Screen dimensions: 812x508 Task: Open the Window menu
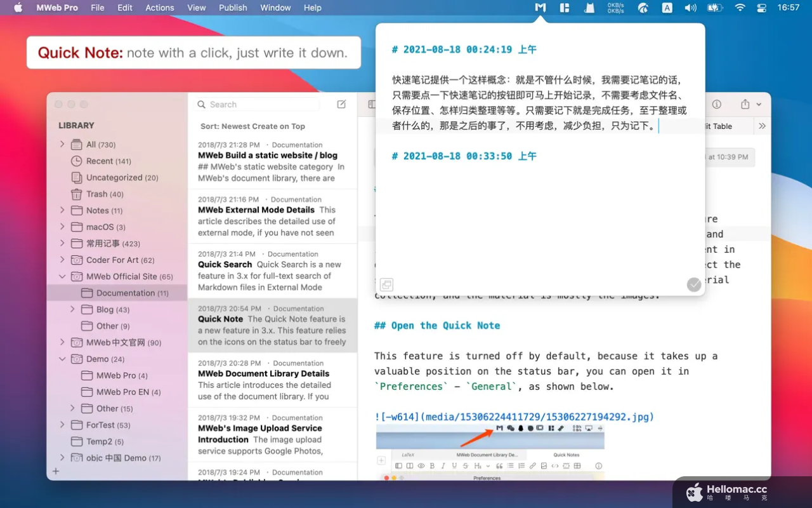pos(275,8)
